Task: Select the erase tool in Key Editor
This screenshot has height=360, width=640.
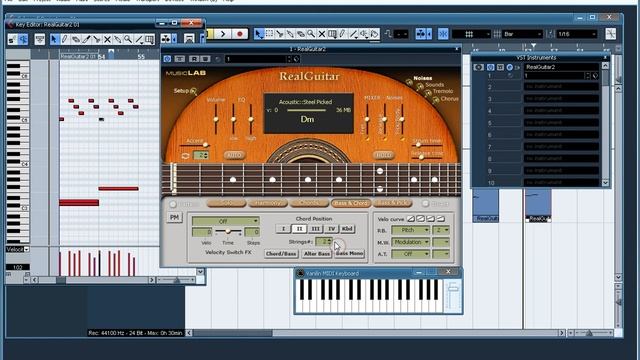Action: click(x=76, y=39)
